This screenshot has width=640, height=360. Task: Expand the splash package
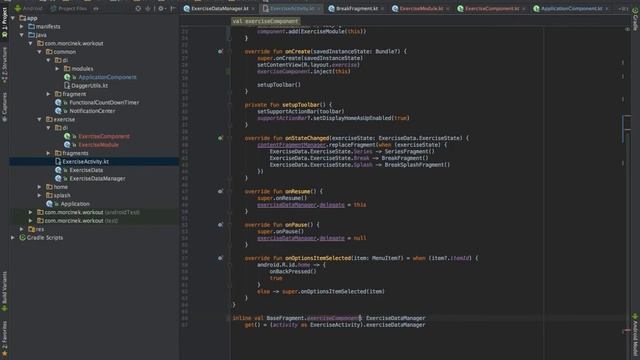40,196
